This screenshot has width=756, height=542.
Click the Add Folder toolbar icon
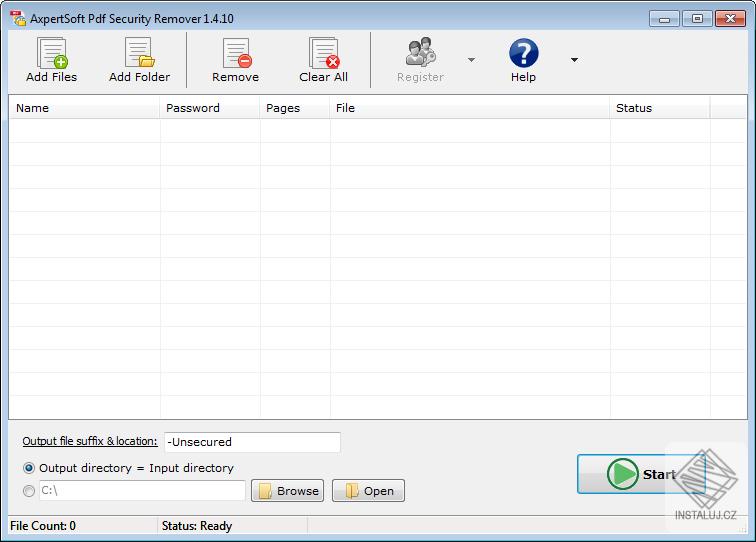pyautogui.click(x=139, y=52)
